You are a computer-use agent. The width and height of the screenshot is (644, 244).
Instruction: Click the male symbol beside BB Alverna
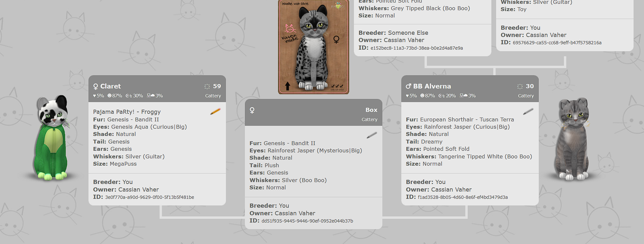(x=408, y=86)
